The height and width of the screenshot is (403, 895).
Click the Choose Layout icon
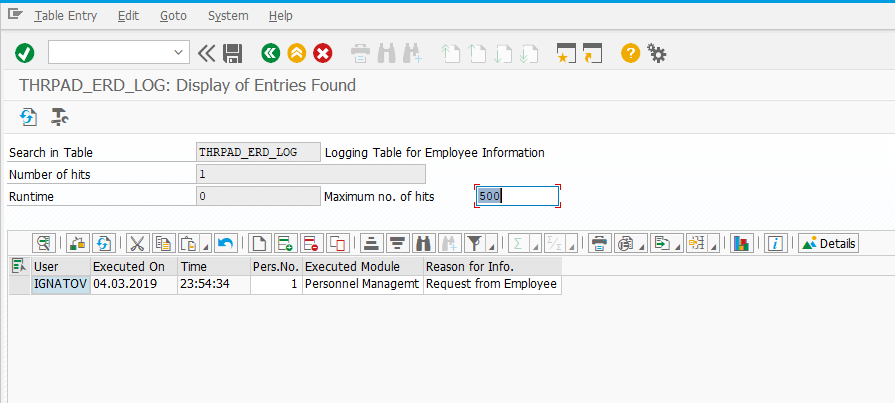(696, 244)
